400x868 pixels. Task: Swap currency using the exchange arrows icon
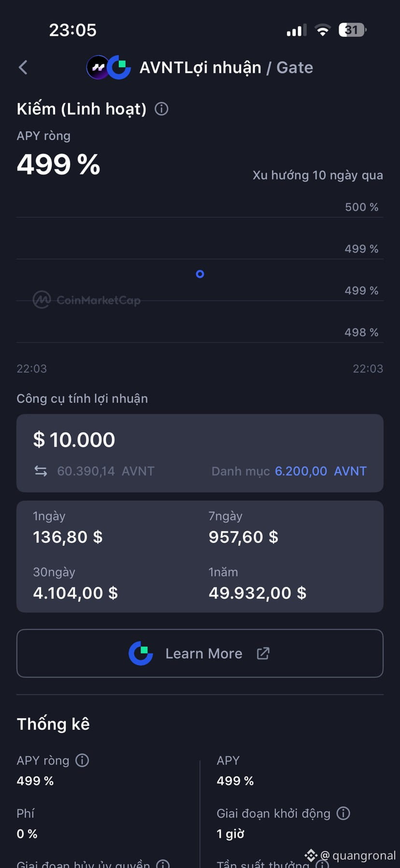click(41, 471)
